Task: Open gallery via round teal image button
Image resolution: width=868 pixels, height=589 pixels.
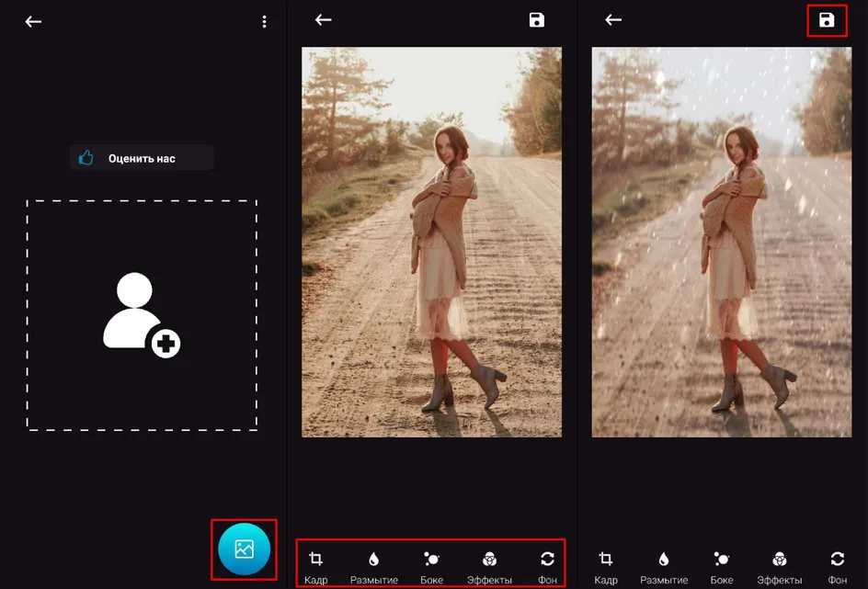Action: (x=245, y=549)
